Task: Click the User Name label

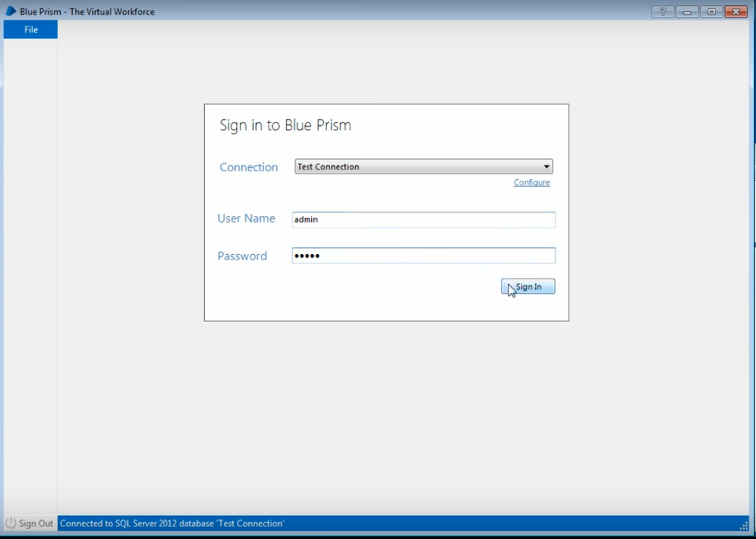Action: tap(246, 218)
